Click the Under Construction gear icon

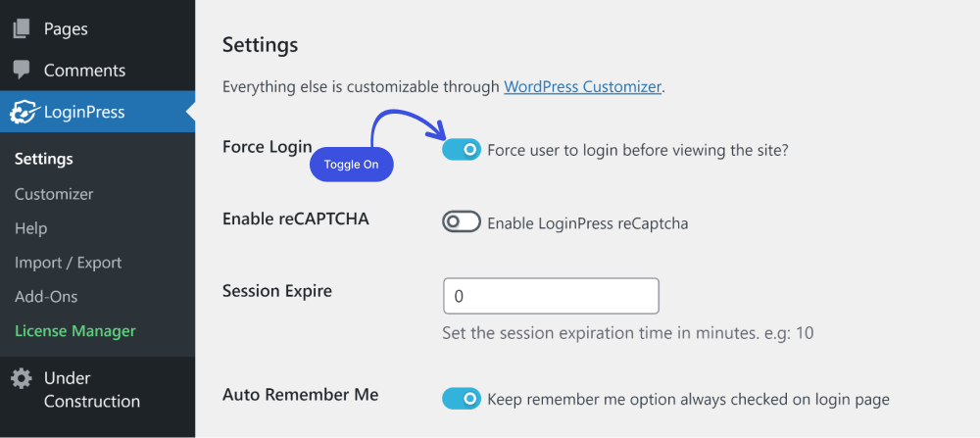[x=22, y=378]
